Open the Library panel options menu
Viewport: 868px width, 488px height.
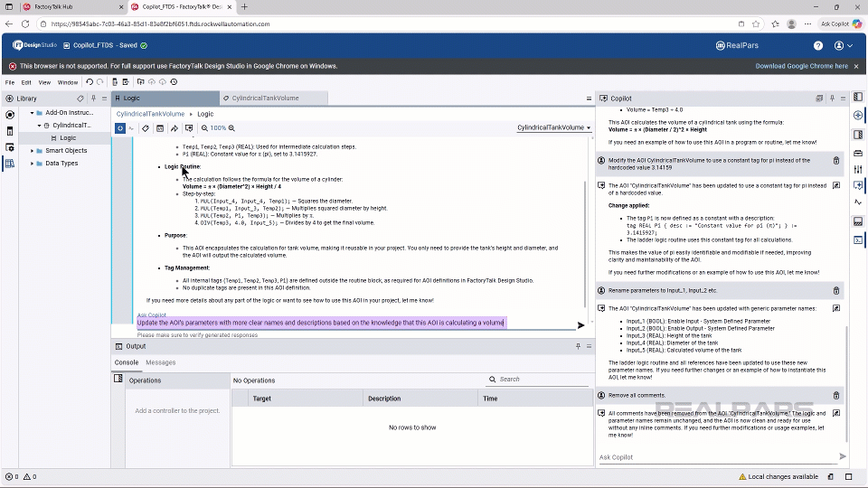point(104,99)
